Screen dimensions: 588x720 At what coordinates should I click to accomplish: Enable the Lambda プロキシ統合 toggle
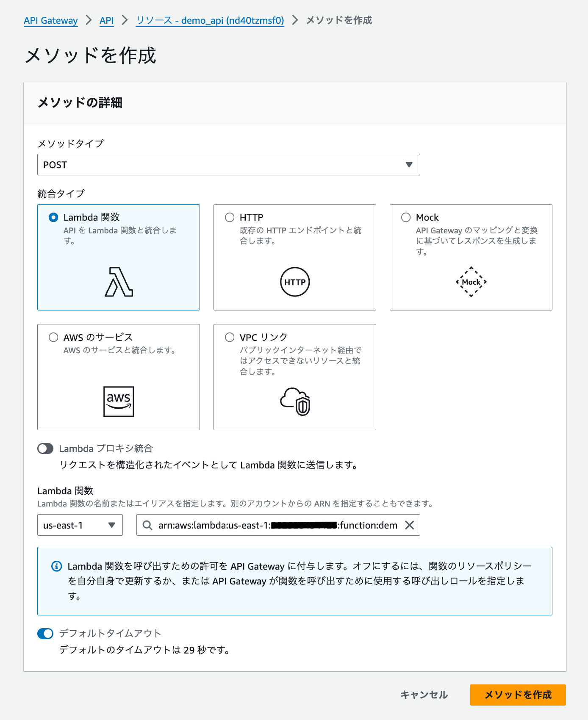coord(45,449)
